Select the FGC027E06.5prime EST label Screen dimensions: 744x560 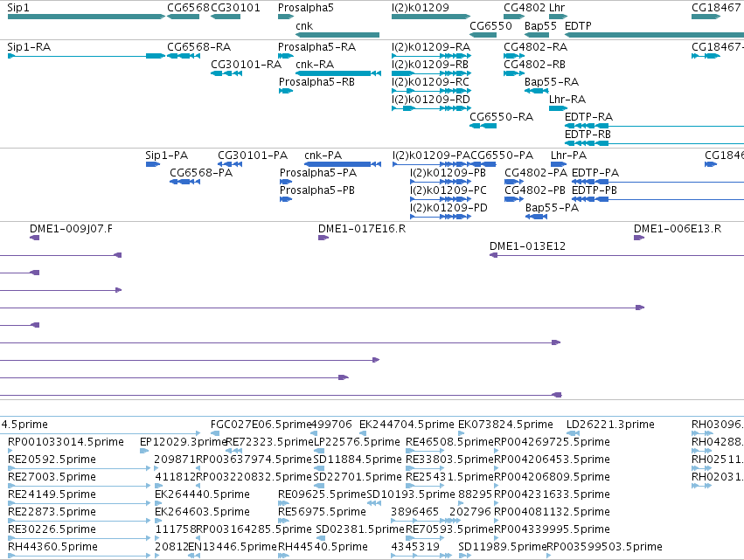pyautogui.click(x=261, y=425)
